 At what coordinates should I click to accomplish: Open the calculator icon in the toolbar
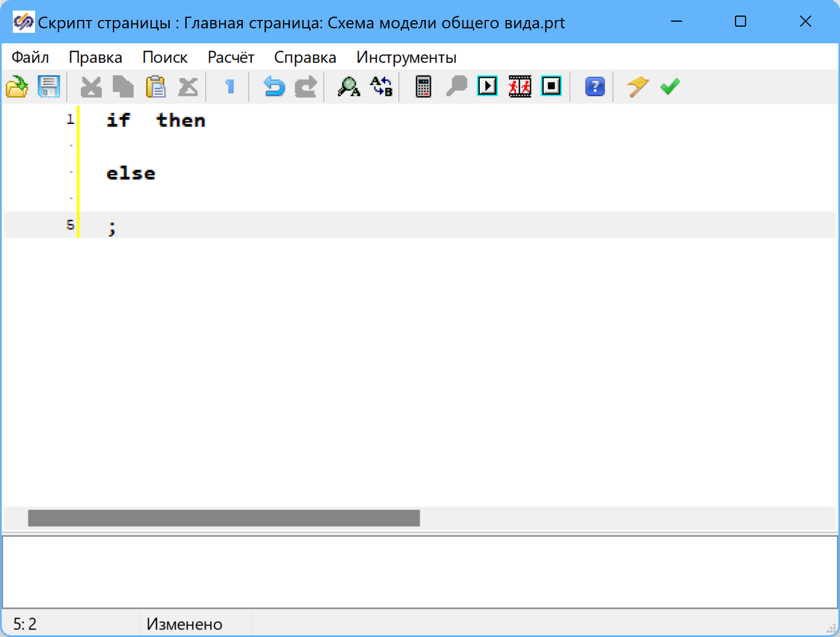[x=424, y=87]
